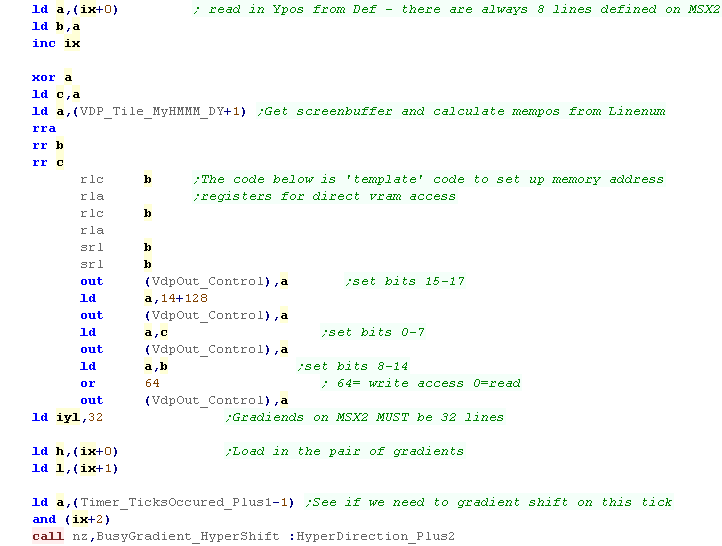
Task: Click the "ld c,a" instruction
Action: (x=56, y=94)
